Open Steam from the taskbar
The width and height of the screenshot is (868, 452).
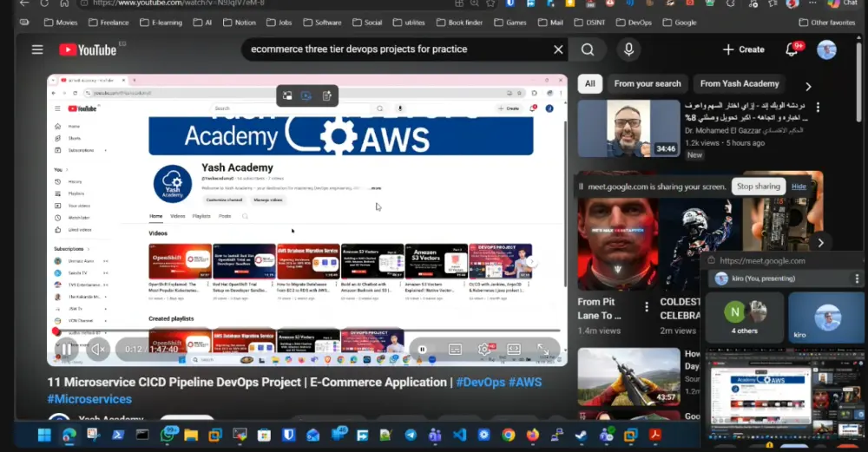point(582,436)
